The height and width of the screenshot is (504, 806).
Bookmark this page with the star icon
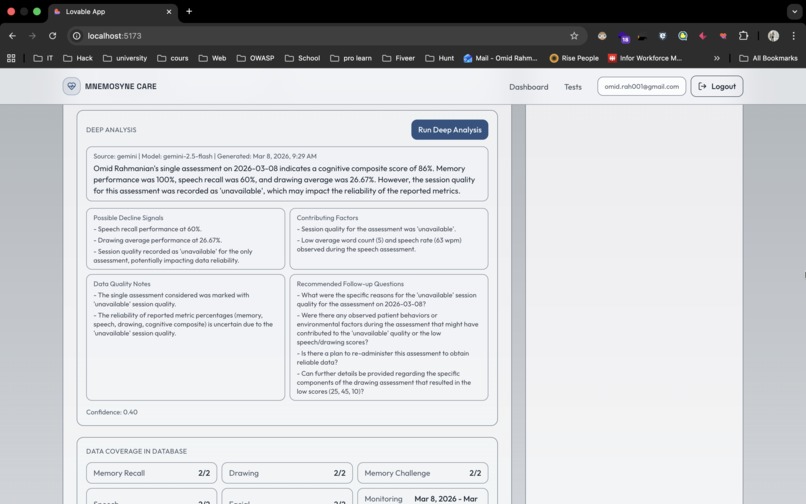coord(574,36)
